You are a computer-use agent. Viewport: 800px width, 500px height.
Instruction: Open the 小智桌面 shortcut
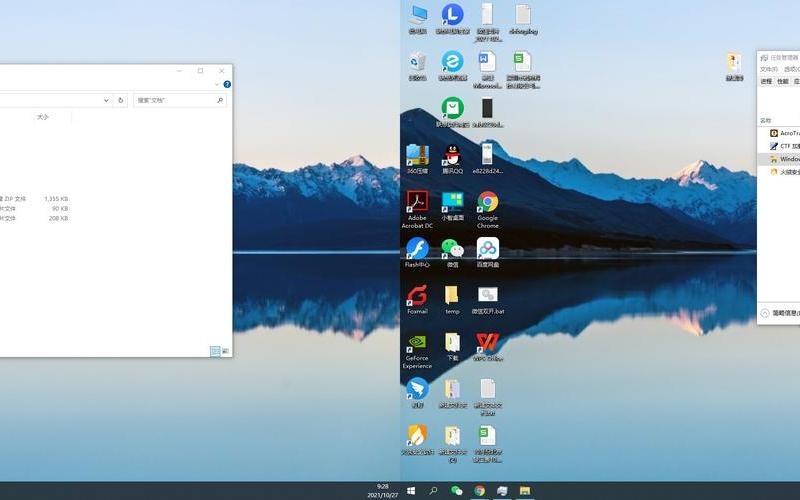click(453, 206)
